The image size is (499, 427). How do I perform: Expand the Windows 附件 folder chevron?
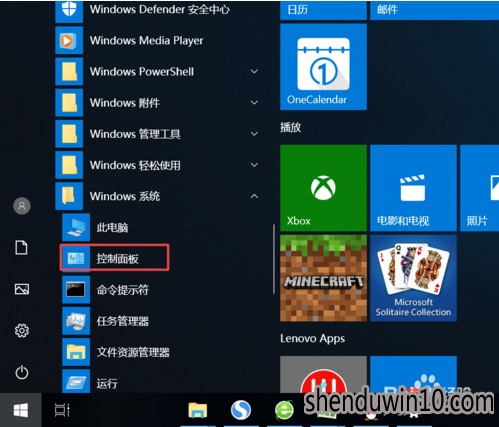(x=254, y=103)
